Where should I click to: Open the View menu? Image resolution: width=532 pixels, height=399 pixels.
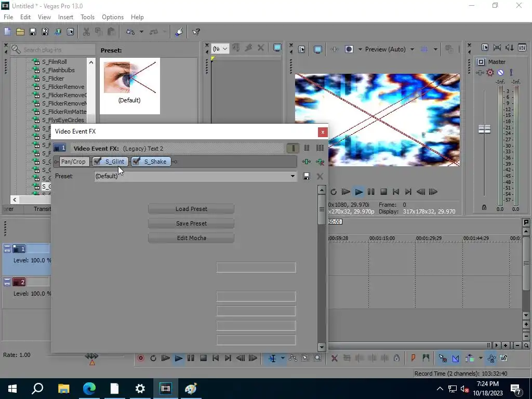(x=44, y=17)
